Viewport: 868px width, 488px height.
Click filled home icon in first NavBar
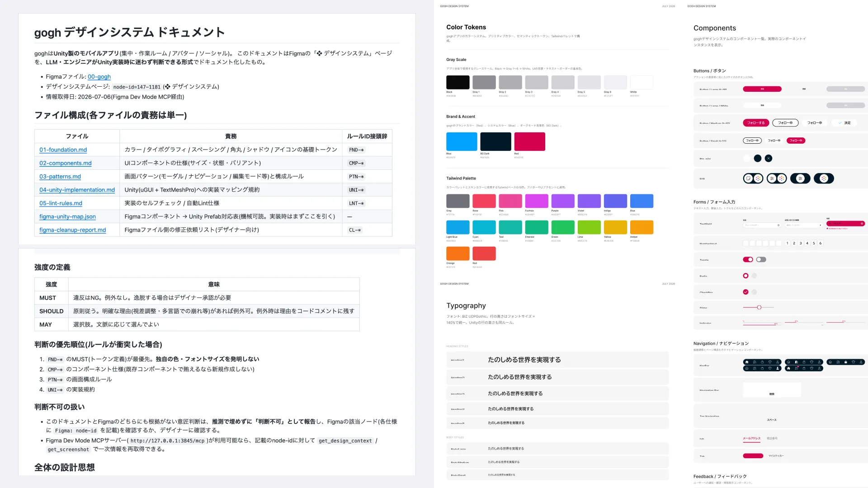pos(747,362)
